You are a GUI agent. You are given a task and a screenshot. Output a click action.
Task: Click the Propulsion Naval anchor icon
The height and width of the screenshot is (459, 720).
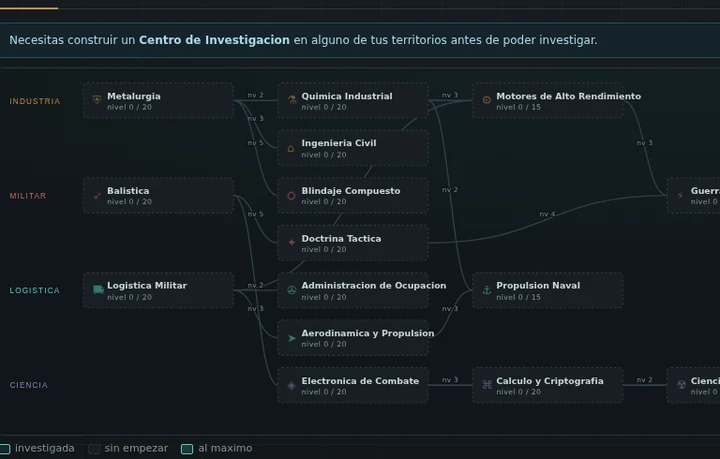point(487,290)
